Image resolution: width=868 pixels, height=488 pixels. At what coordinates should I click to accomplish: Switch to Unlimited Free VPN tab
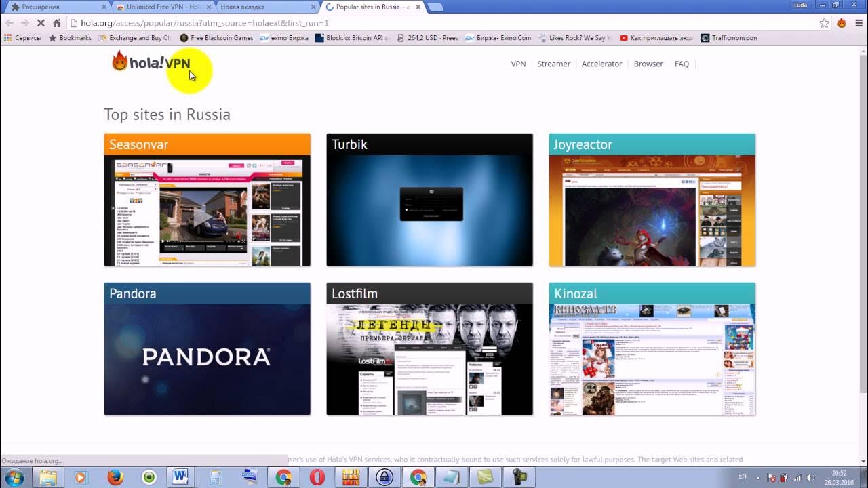tap(163, 7)
